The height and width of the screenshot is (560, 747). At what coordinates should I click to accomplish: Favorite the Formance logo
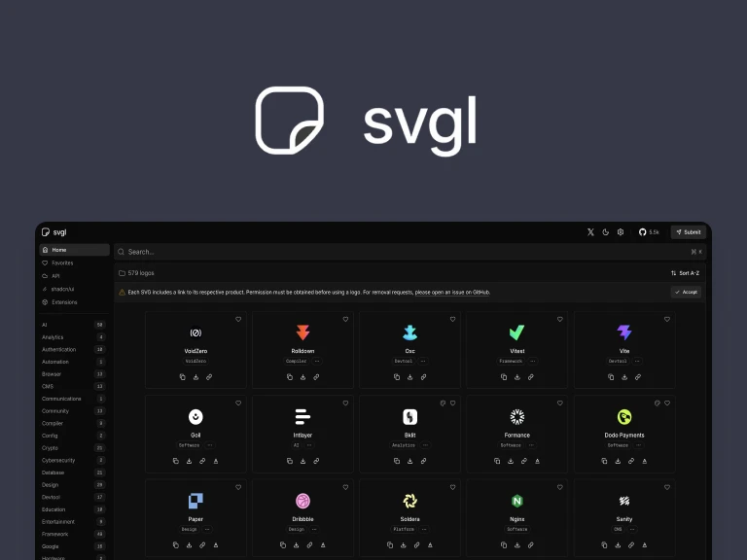coord(560,402)
